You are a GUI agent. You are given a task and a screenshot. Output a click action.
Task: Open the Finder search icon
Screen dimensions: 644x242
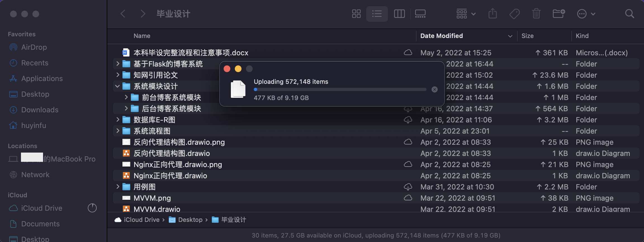(x=629, y=14)
